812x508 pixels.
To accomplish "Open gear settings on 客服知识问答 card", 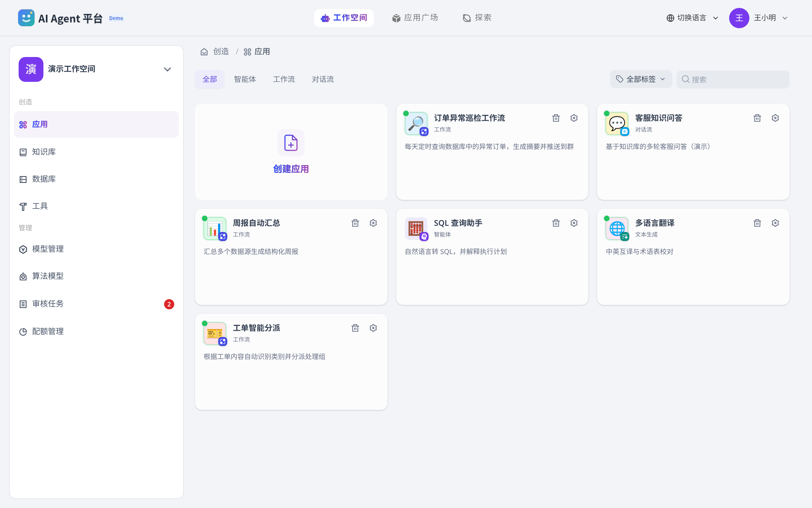I will coord(775,118).
